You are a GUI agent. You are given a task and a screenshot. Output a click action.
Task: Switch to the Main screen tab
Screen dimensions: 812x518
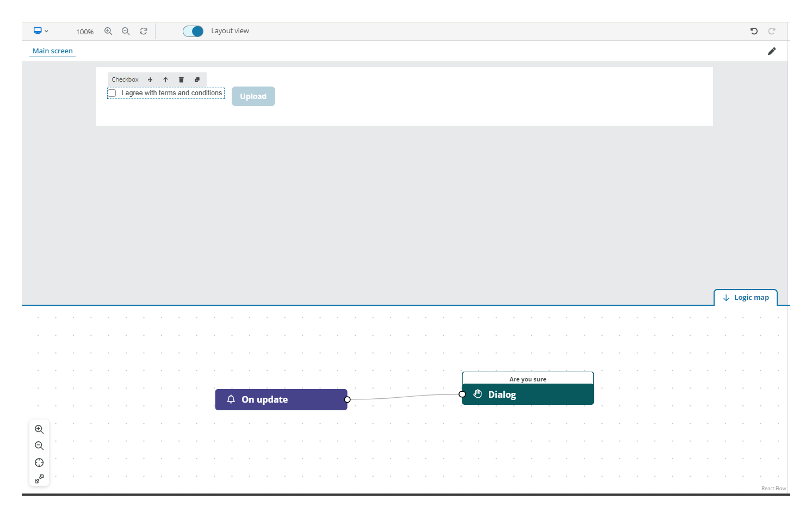[52, 51]
